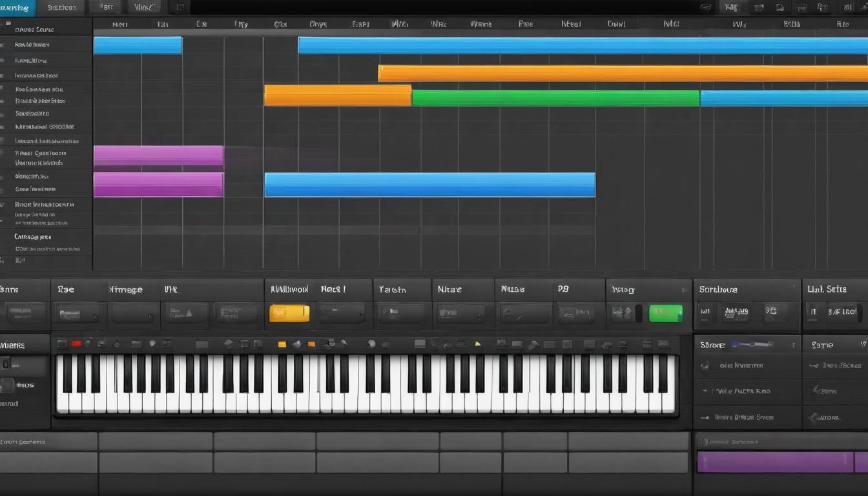The width and height of the screenshot is (868, 496).
Task: Select the wide blue clip beside the purple clips
Action: (430, 185)
